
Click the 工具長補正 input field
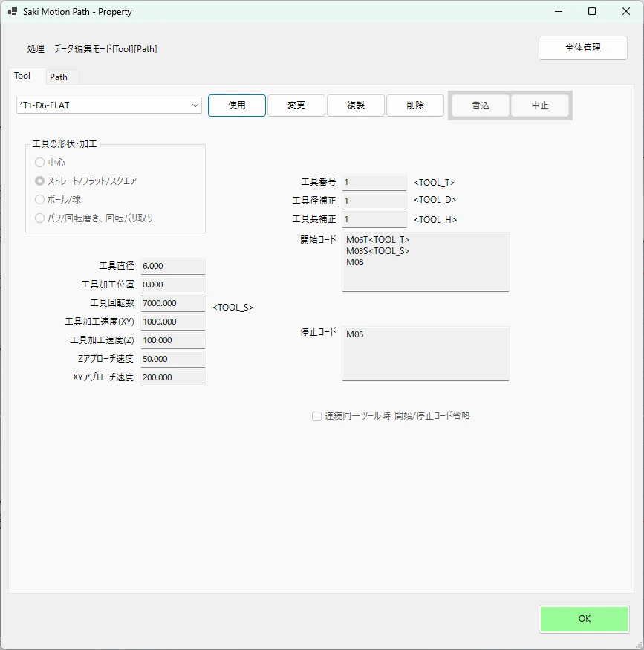[374, 219]
